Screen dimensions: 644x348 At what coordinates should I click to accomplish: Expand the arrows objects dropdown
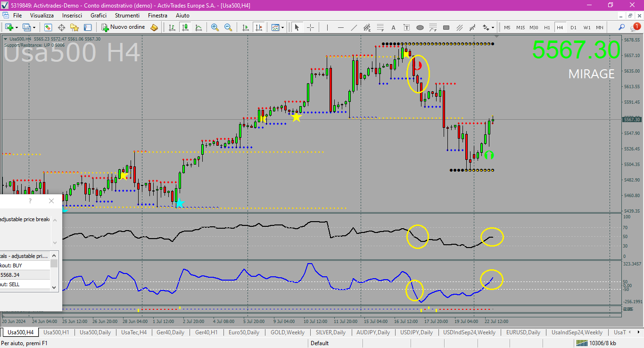[x=493, y=27]
